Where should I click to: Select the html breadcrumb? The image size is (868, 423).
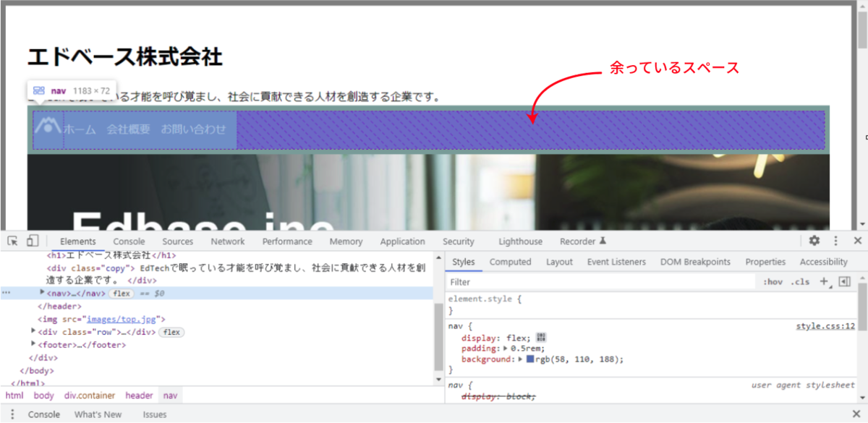coord(14,396)
